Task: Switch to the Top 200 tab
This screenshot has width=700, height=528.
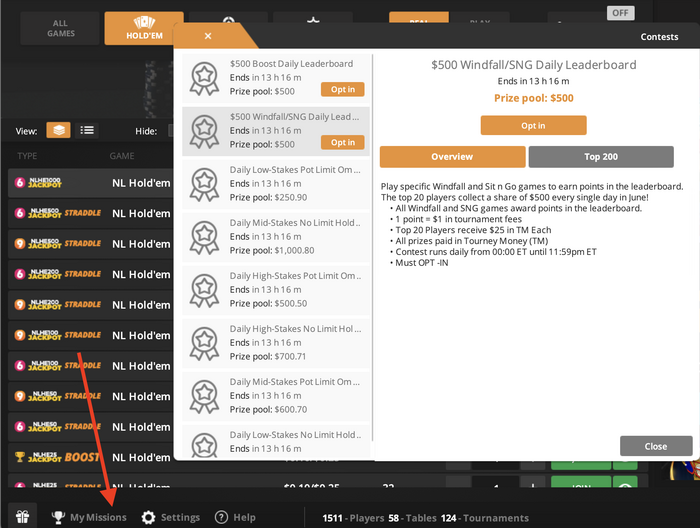Action: (x=601, y=157)
